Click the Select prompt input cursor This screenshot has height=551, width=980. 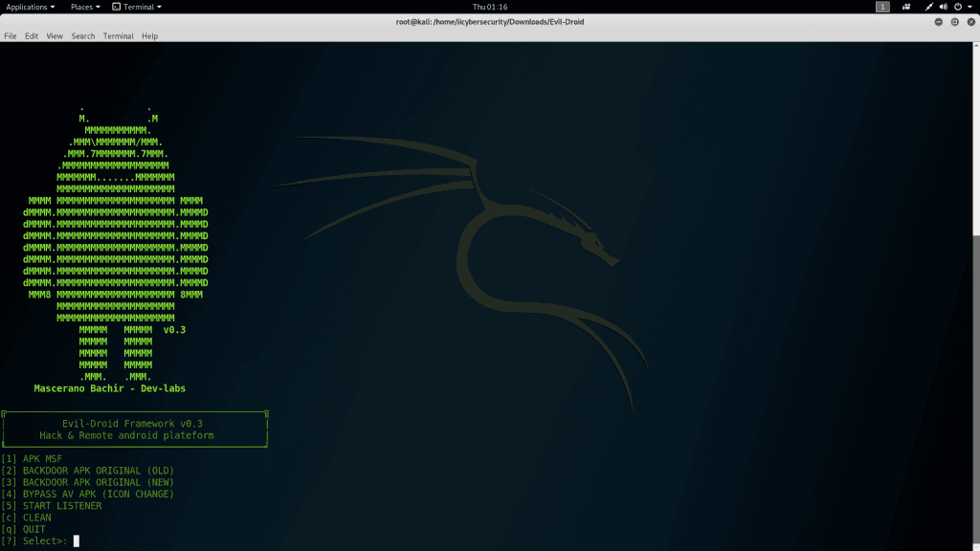coord(77,540)
